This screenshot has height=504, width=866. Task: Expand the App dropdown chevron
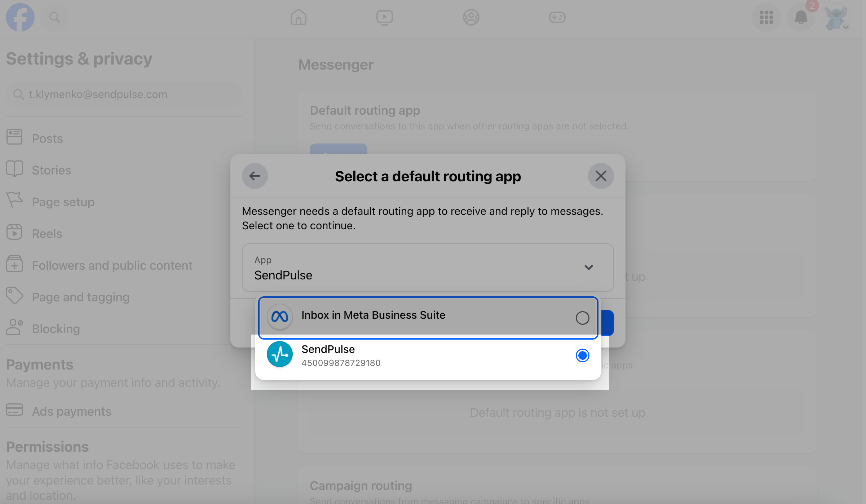[588, 268]
